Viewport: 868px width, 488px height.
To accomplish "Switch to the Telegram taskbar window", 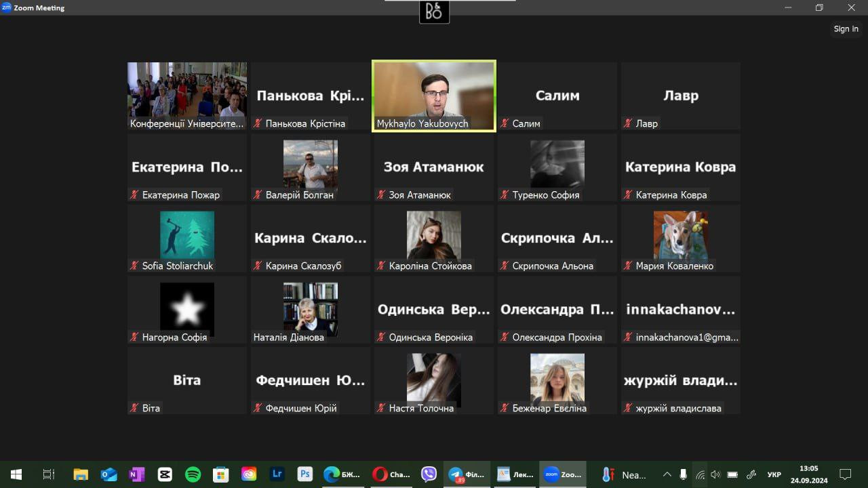I will [467, 474].
